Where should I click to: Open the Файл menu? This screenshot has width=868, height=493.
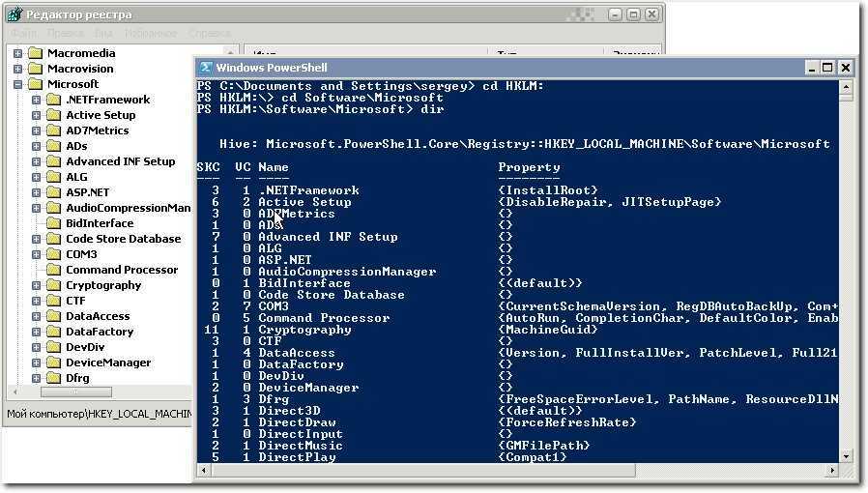23,33
